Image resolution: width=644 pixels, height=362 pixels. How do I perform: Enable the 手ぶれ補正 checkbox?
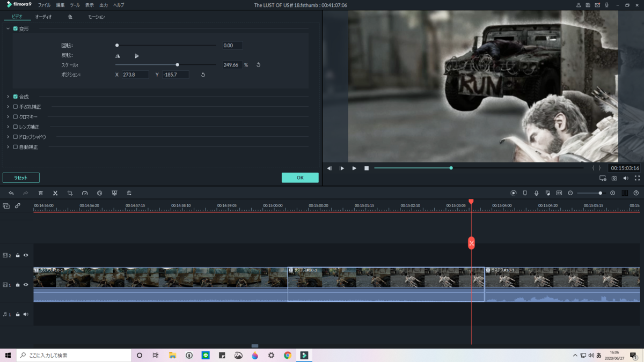click(16, 107)
